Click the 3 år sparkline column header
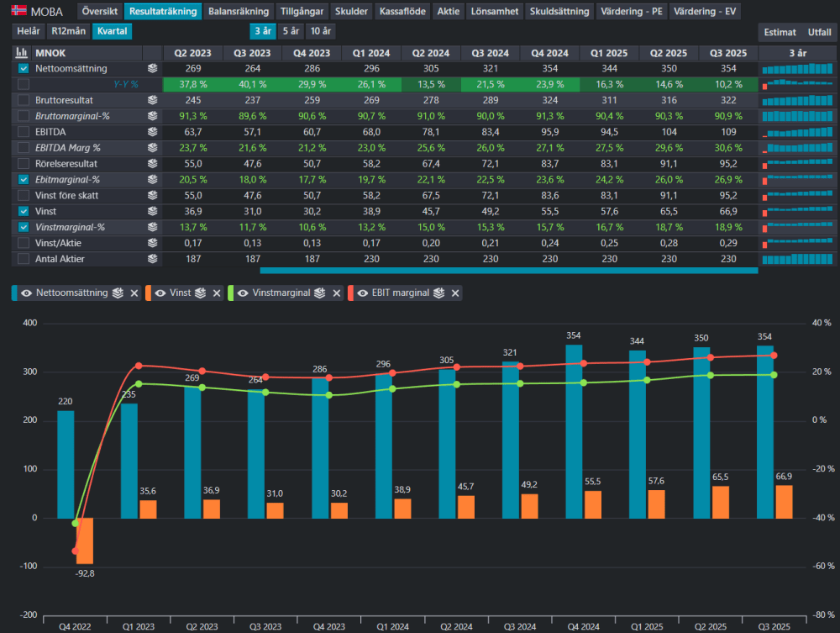The width and height of the screenshot is (840, 633). pyautogui.click(x=798, y=53)
